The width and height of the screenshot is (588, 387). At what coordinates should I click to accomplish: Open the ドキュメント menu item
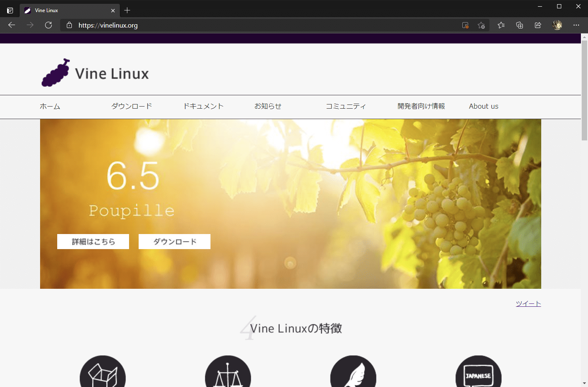point(203,107)
